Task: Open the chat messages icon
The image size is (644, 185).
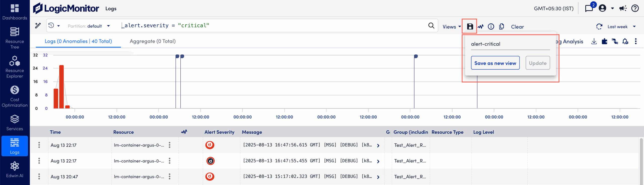Action: (x=589, y=8)
